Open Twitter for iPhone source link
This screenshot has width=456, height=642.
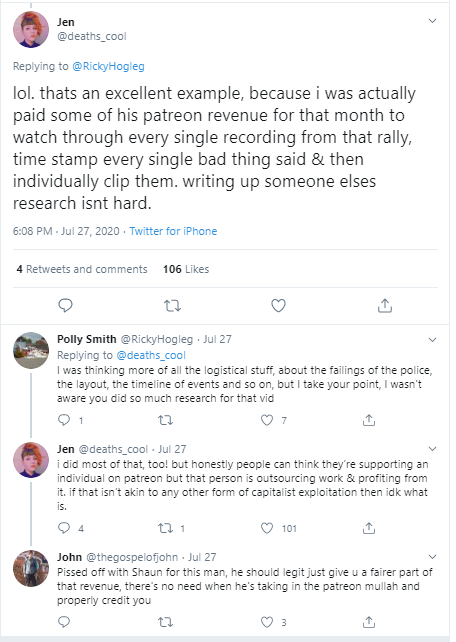coord(173,231)
